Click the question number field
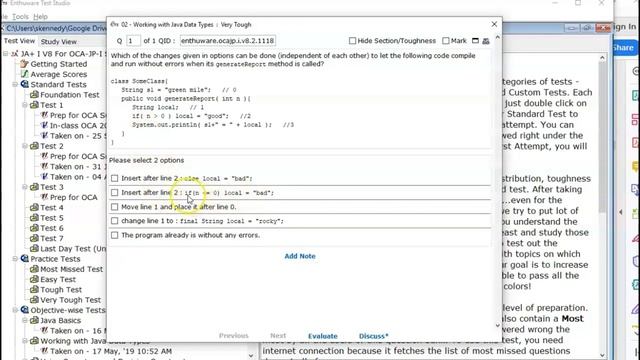The height and width of the screenshot is (360, 640). click(x=133, y=41)
